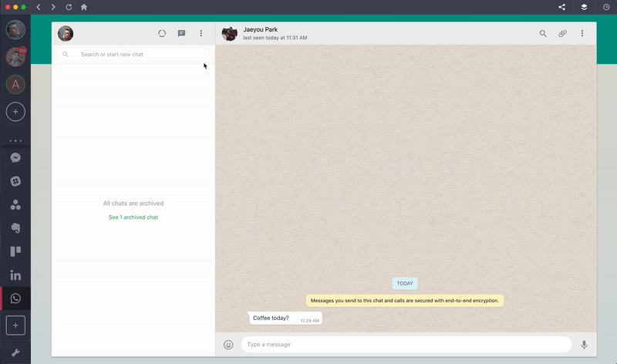617x364 pixels.
Task: Open Slack in the sidebar
Action: tap(15, 181)
